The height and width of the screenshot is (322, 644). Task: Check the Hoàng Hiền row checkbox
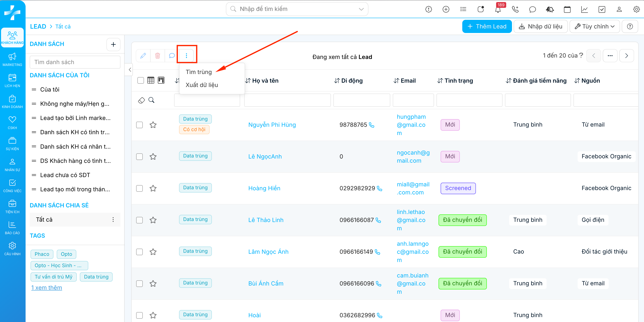point(139,188)
